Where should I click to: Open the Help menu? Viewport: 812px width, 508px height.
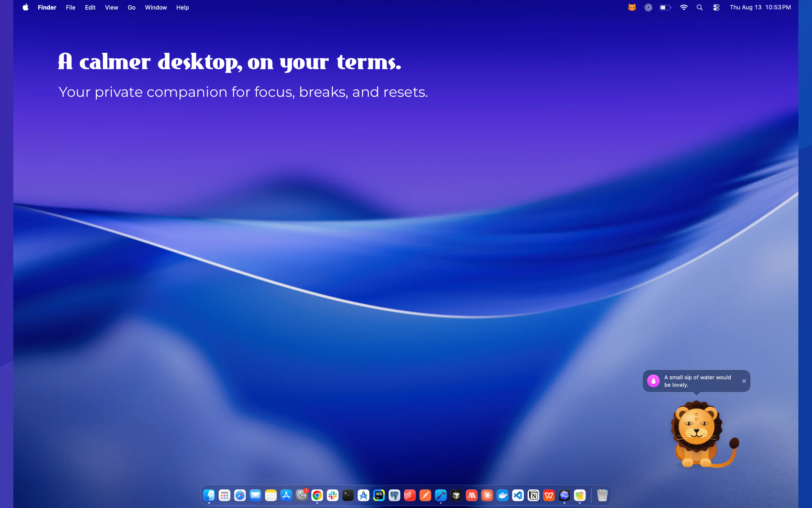[182, 7]
